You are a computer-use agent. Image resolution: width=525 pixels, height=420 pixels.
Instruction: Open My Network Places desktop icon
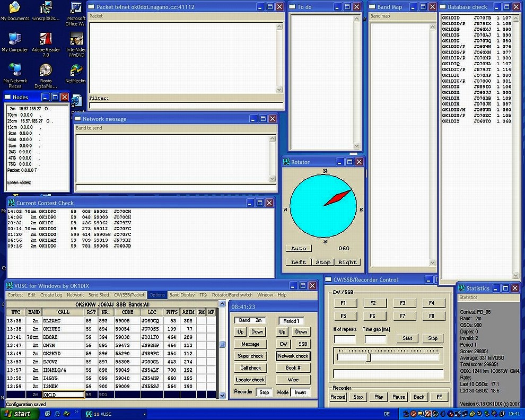tap(15, 75)
